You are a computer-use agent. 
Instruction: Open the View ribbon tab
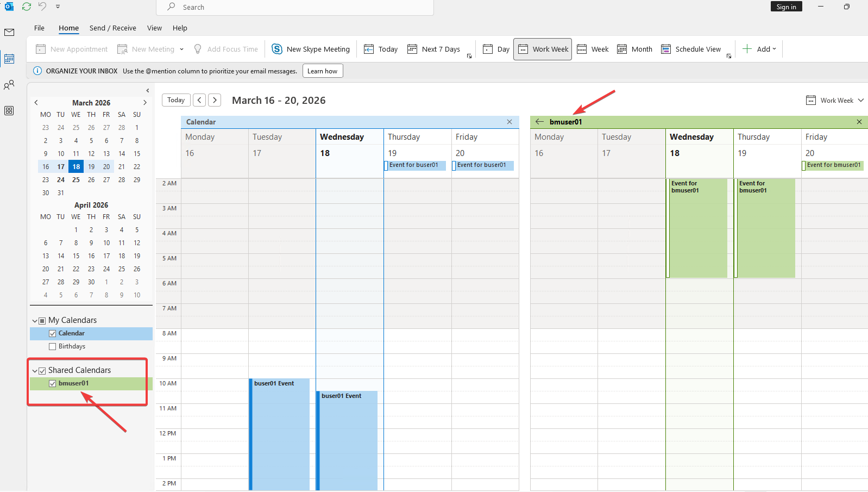point(154,28)
